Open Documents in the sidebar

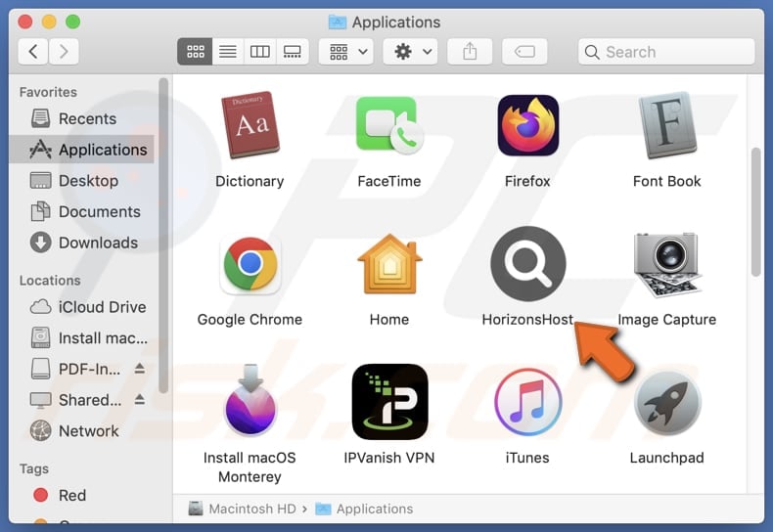pos(82,212)
